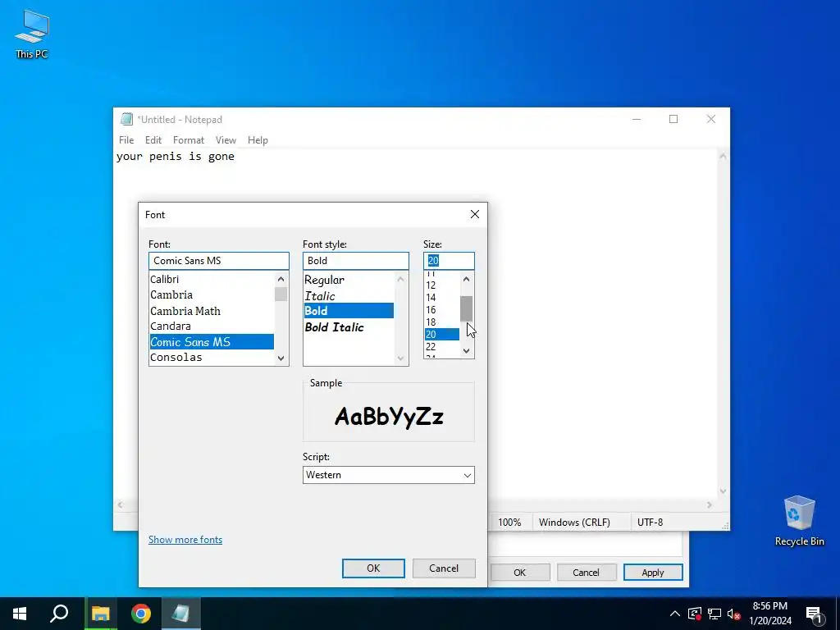Click Notepad vertical scroll down arrow
The width and height of the screenshot is (840, 630).
click(x=723, y=491)
